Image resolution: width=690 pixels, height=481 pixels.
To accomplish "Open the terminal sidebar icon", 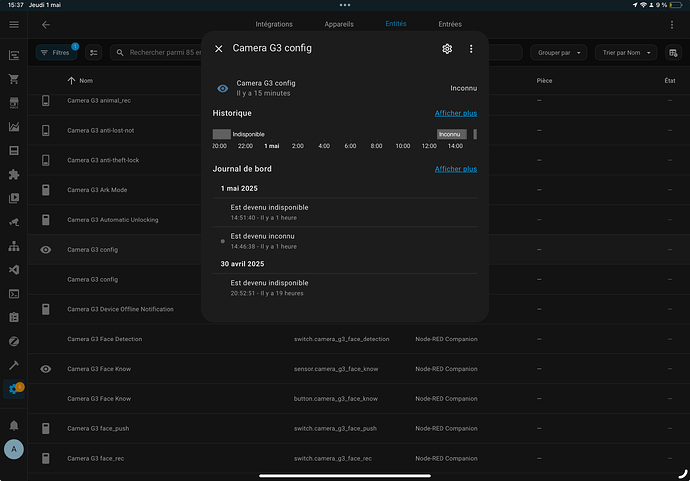I will click(14, 294).
